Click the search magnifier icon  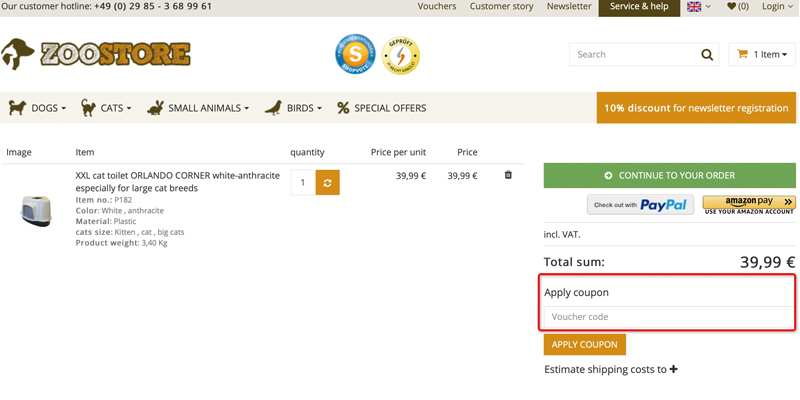pyautogui.click(x=707, y=55)
